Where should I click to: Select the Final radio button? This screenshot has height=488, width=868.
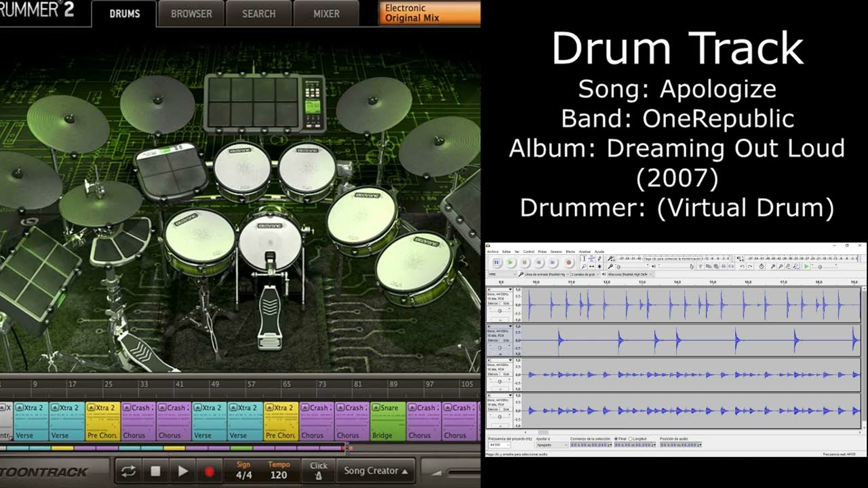[616, 439]
